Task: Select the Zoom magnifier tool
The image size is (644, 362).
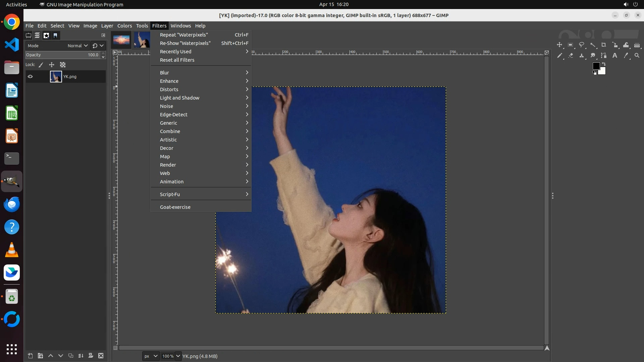Action: pyautogui.click(x=637, y=56)
